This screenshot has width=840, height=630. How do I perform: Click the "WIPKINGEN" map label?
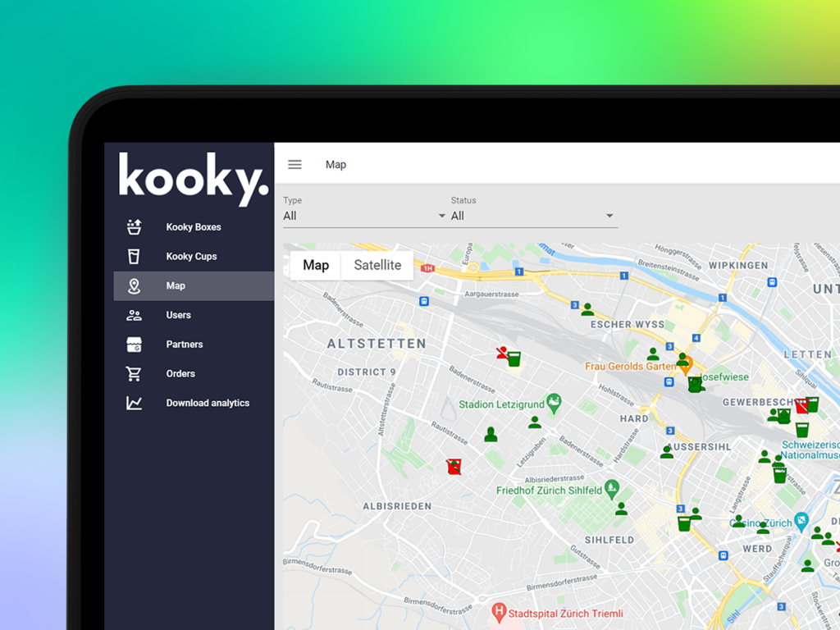[x=738, y=265]
